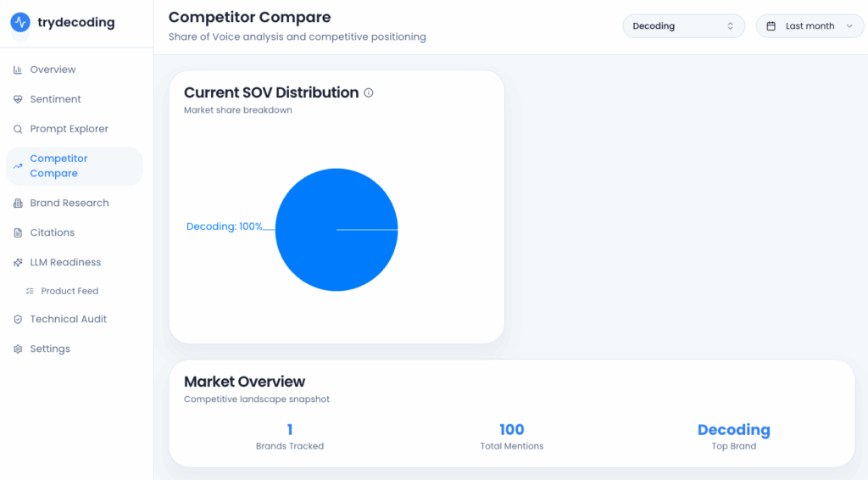The height and width of the screenshot is (480, 868).
Task: Click the calendar icon in date filter
Action: coord(771,26)
